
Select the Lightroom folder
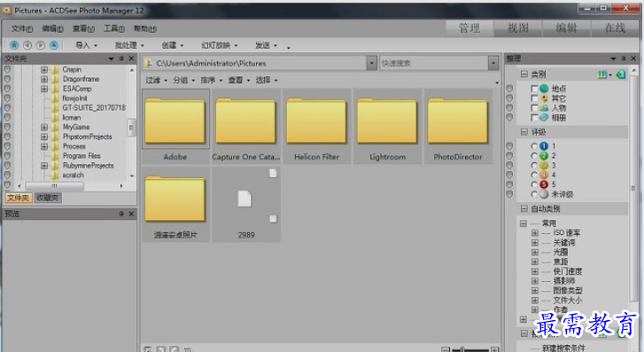click(387, 127)
